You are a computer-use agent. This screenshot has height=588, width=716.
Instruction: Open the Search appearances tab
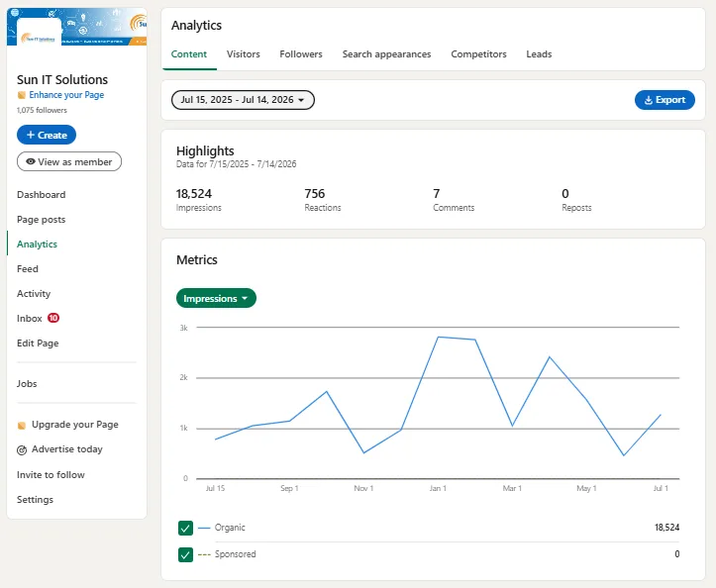point(386,54)
